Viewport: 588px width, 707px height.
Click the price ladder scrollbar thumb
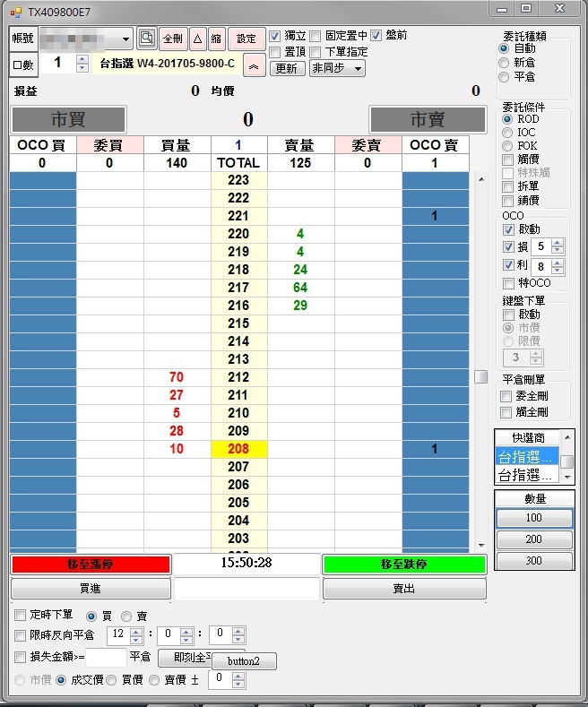click(x=481, y=377)
